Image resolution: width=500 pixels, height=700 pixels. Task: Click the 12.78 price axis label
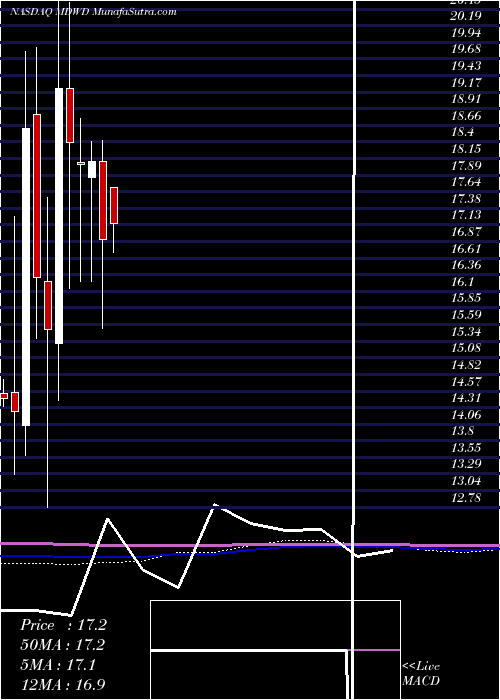(467, 497)
